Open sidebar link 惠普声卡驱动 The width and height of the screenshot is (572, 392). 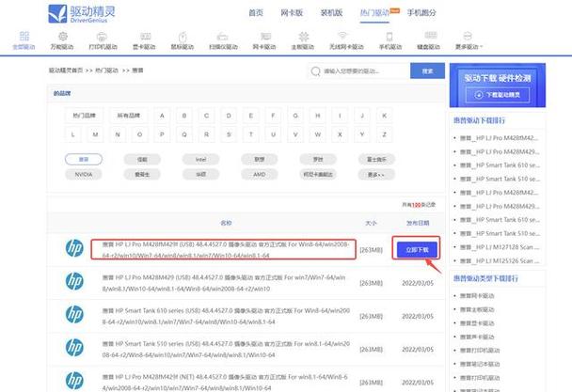click(477, 337)
